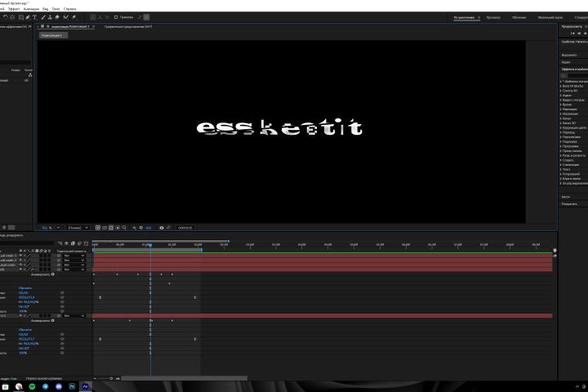The height and width of the screenshot is (392, 588).
Task: Toggle frame blending for the composition
Action: (73, 243)
